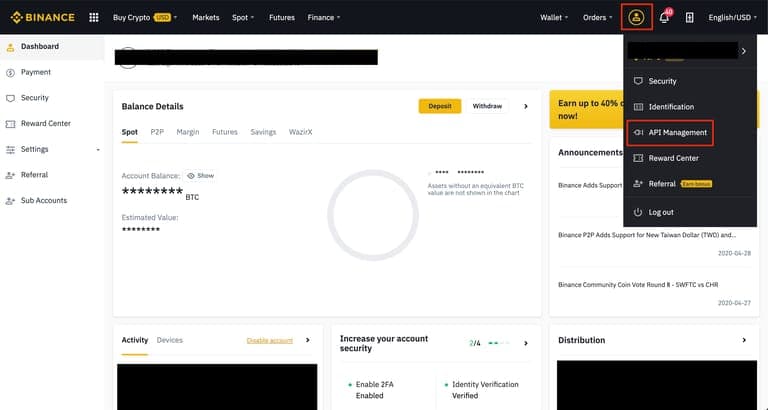Expand the Spot dropdown in the navbar
The image size is (768, 410).
click(243, 18)
